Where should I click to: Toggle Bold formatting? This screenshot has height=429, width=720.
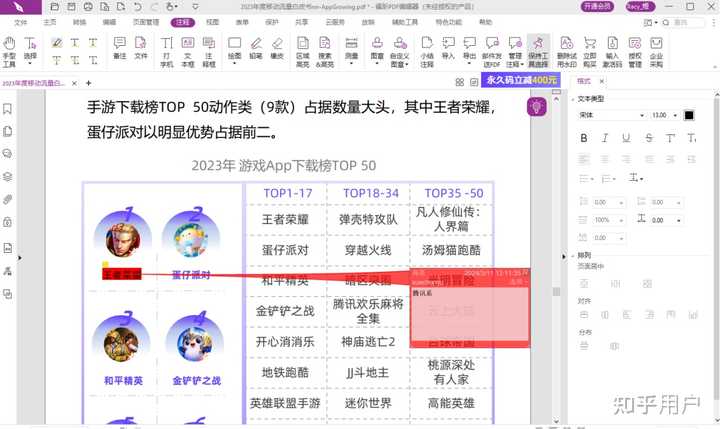pos(584,138)
